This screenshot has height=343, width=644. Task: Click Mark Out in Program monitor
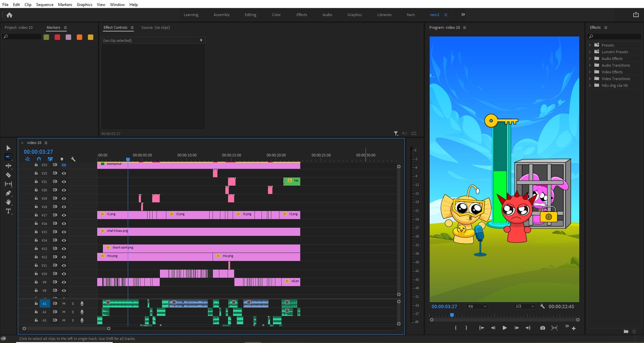point(466,328)
